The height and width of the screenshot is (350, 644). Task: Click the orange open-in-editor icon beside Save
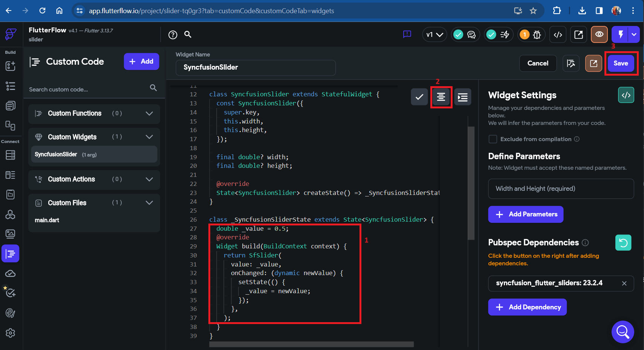(x=594, y=63)
